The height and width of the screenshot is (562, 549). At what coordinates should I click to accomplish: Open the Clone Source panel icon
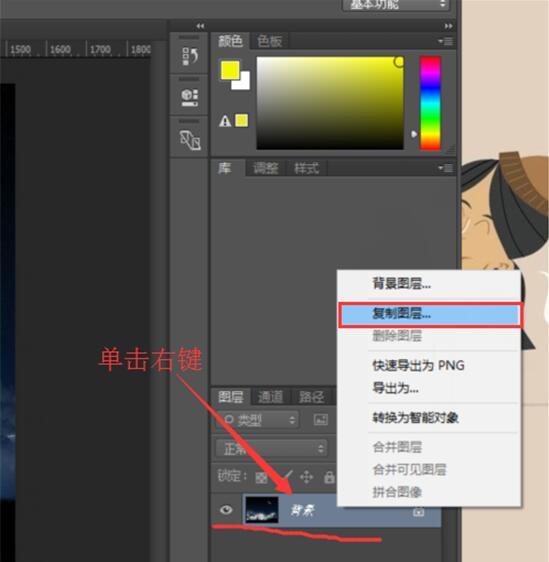(190, 140)
